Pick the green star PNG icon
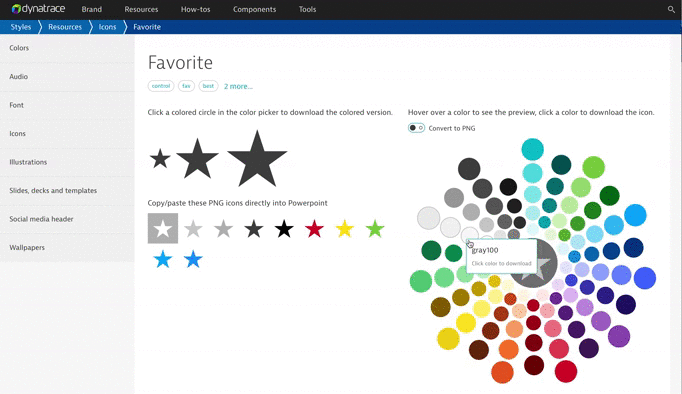Screen dimensions: 682x394 (x=375, y=228)
